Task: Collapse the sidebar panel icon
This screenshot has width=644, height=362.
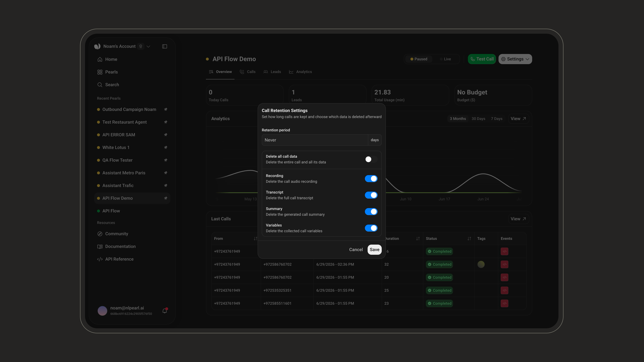Action: pyautogui.click(x=165, y=47)
